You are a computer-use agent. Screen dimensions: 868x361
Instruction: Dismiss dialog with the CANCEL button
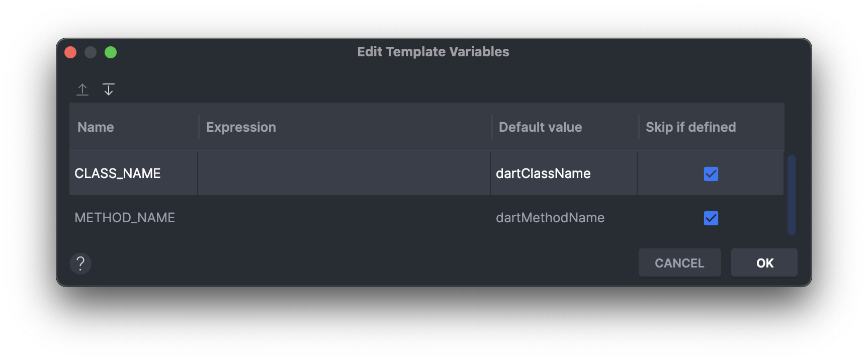pos(679,262)
